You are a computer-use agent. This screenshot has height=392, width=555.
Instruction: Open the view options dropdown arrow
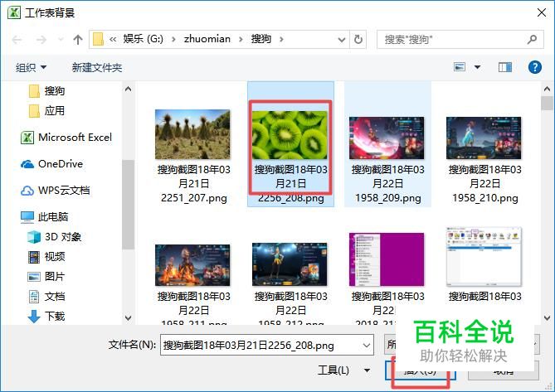pos(478,67)
